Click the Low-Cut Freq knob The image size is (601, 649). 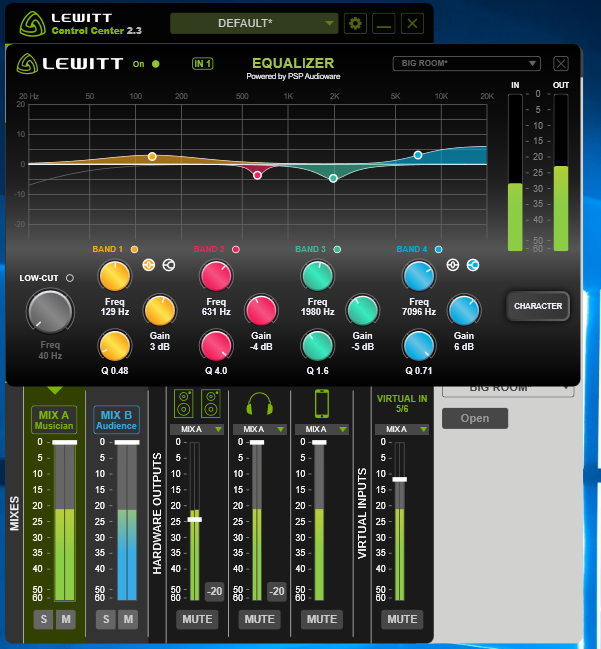tap(50, 312)
